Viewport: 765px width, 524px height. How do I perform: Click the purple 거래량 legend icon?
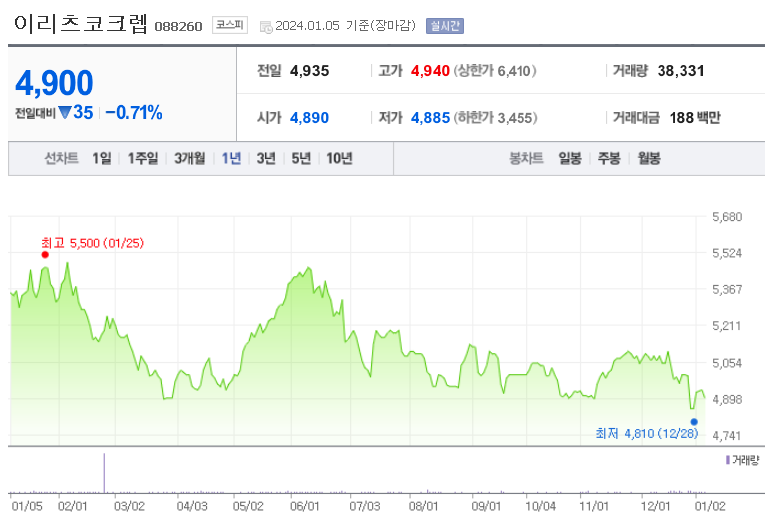[x=727, y=460]
